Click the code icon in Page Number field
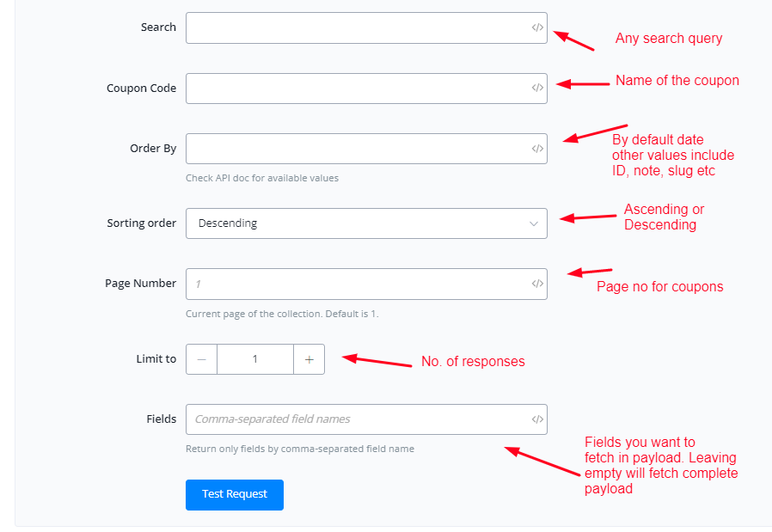772x532 pixels. (x=537, y=284)
